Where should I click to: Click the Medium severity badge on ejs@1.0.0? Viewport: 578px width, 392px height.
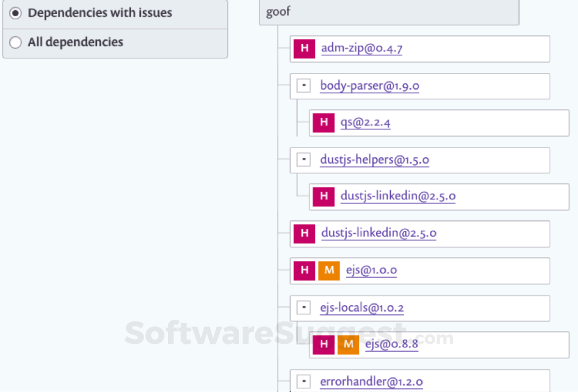click(329, 271)
